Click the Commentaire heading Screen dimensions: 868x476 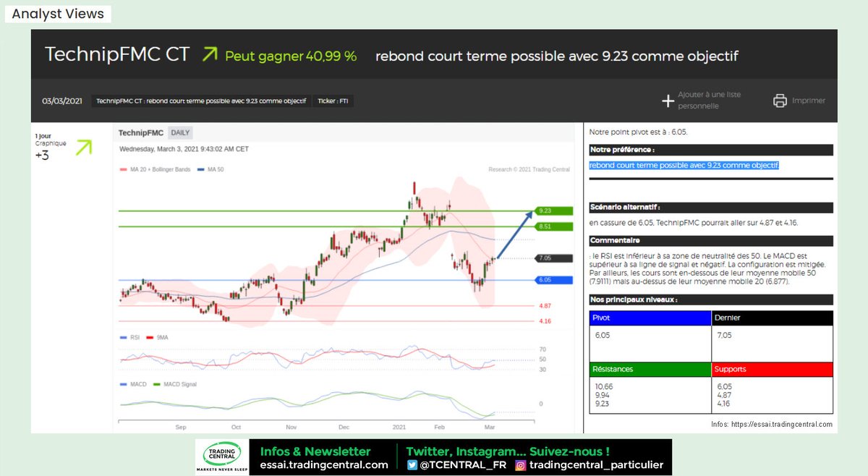711,240
